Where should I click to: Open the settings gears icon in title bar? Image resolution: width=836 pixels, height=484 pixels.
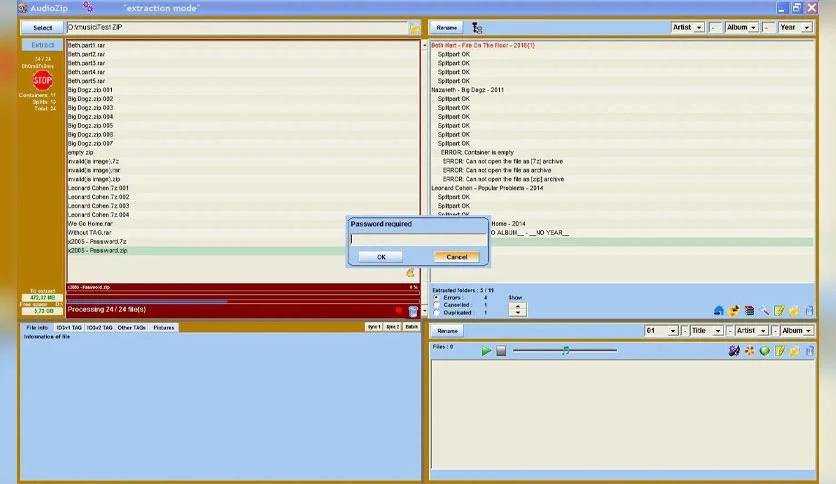tap(88, 7)
